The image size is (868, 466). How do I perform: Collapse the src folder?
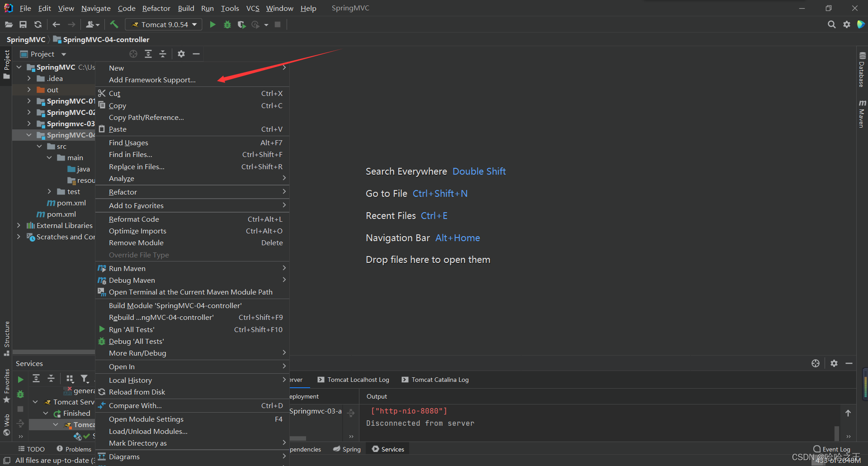pos(39,146)
